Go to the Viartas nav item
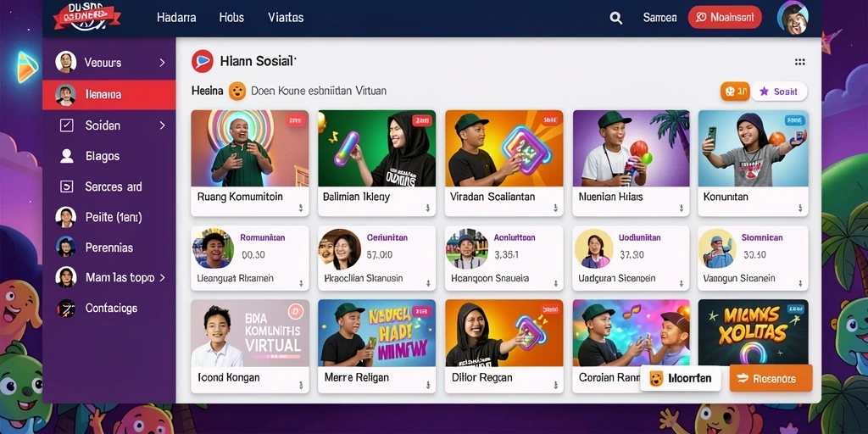868x434 pixels. (x=286, y=17)
